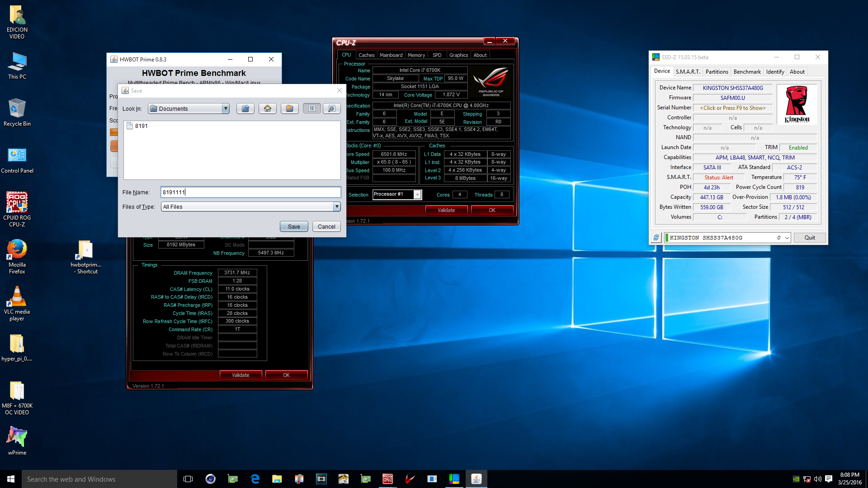Screen dimensions: 868x488
Task: Select hyper_pi desktop folder icon
Action: [17, 348]
